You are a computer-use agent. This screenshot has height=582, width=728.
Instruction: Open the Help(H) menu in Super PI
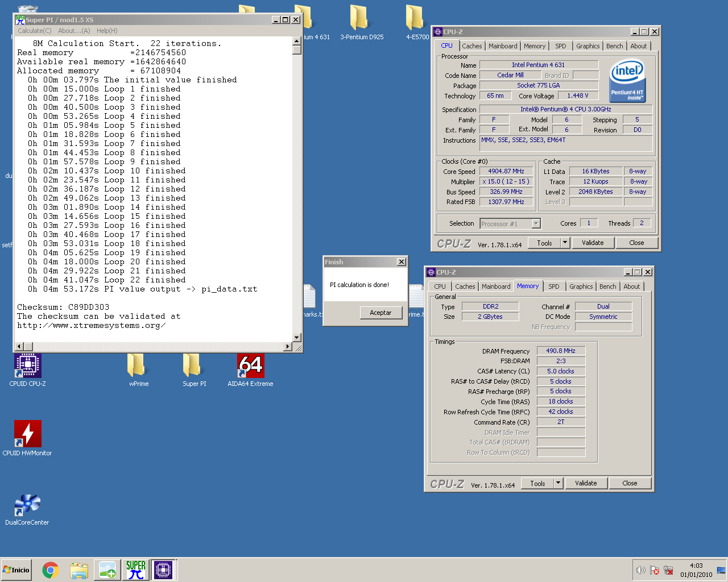click(107, 31)
